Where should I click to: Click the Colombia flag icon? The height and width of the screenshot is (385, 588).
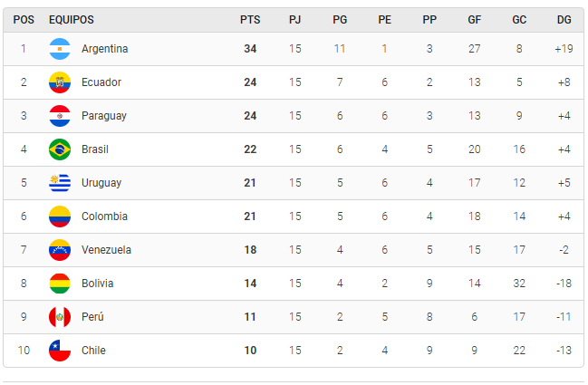click(x=60, y=217)
